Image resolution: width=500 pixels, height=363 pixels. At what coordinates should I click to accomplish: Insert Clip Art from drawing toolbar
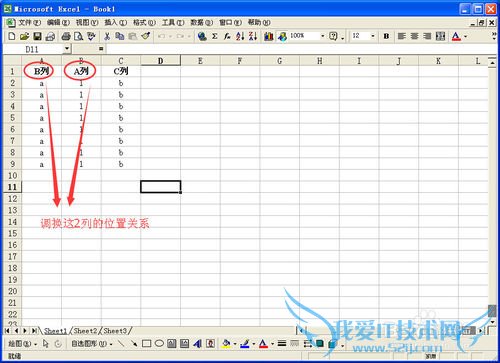tap(210, 343)
